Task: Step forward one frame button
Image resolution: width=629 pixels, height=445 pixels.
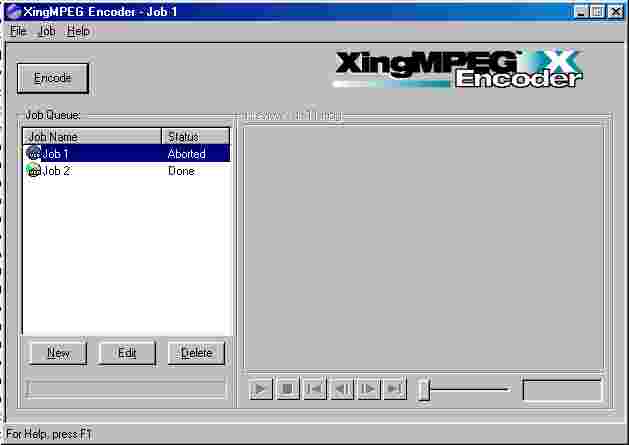Action: (x=368, y=388)
